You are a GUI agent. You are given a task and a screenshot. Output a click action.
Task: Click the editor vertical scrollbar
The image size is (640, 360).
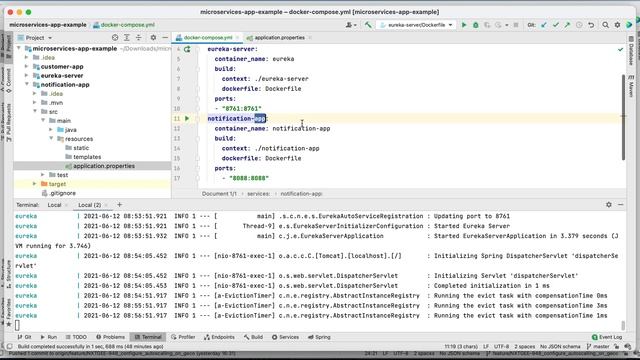pos(623,117)
